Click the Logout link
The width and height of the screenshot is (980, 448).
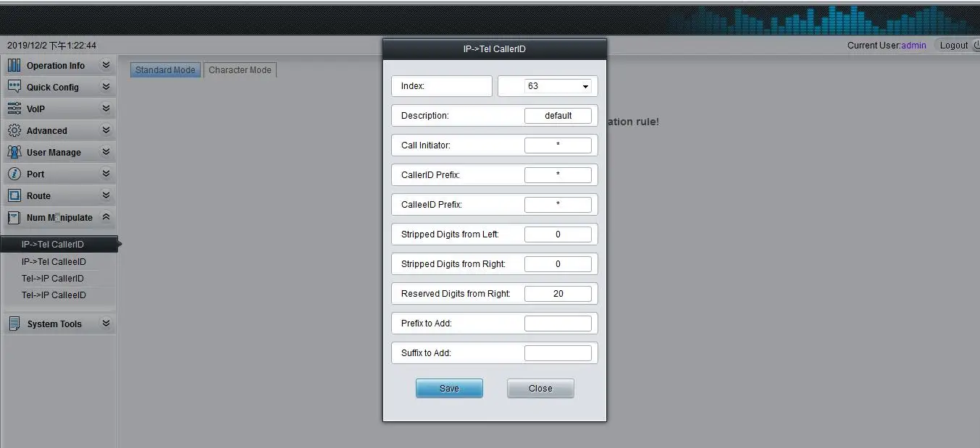click(x=954, y=46)
